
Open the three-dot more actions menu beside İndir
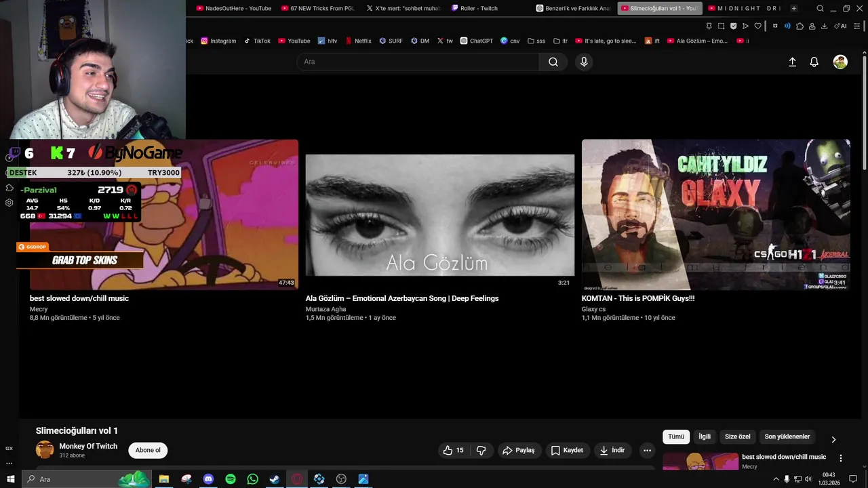click(647, 450)
